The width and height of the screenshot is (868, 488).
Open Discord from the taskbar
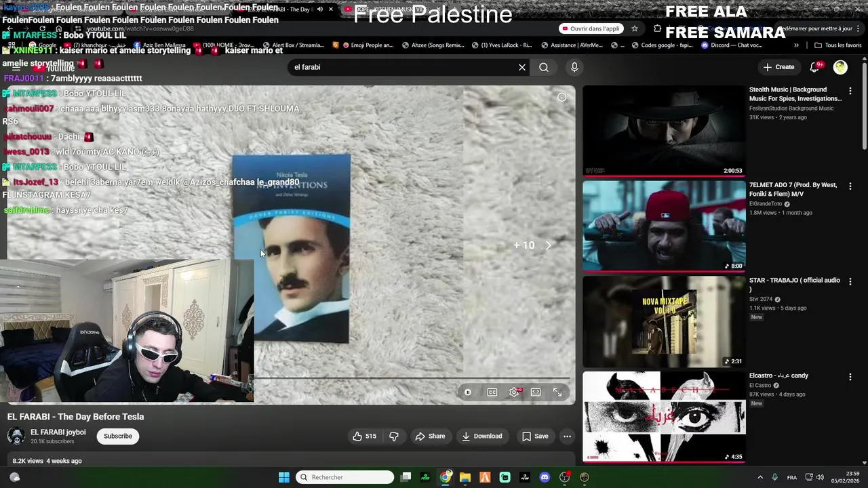click(545, 477)
